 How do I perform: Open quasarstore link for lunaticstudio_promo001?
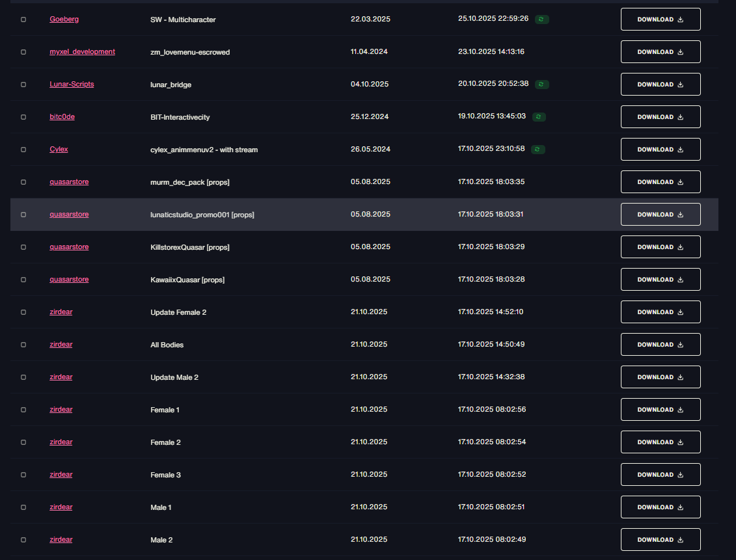69,215
